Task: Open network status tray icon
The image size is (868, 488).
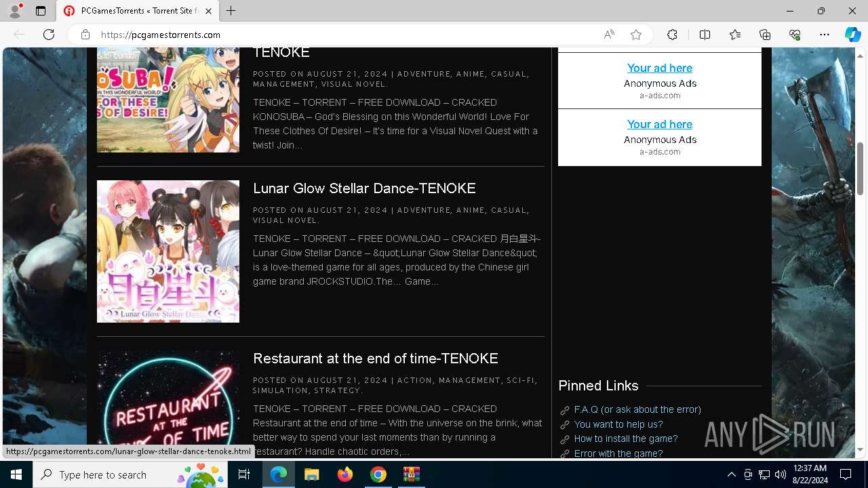Action: 764,474
